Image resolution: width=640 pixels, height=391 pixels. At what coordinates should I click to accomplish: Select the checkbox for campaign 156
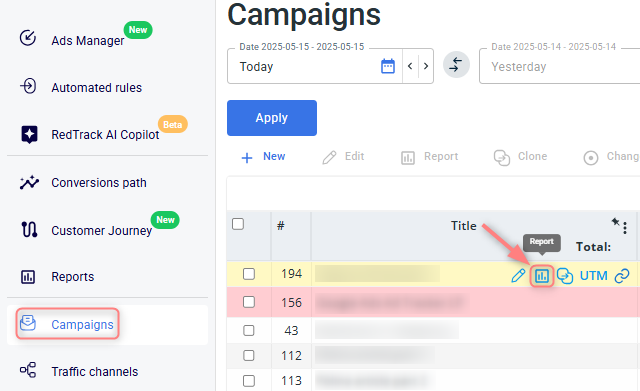pyautogui.click(x=249, y=302)
